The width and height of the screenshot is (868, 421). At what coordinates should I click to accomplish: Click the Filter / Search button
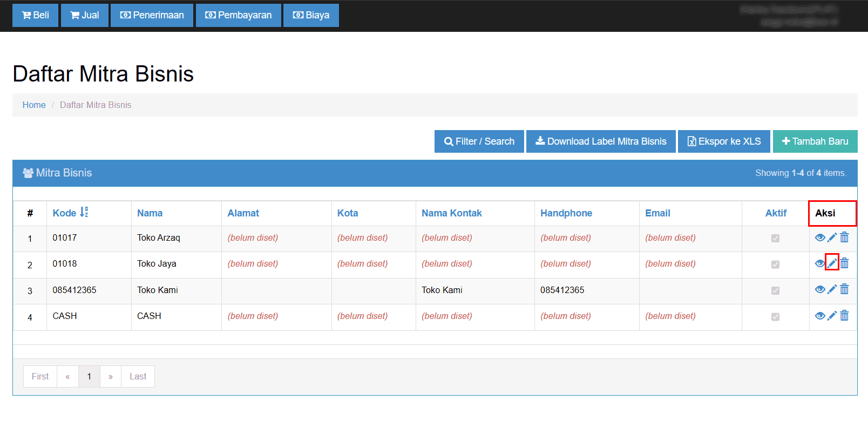point(479,141)
